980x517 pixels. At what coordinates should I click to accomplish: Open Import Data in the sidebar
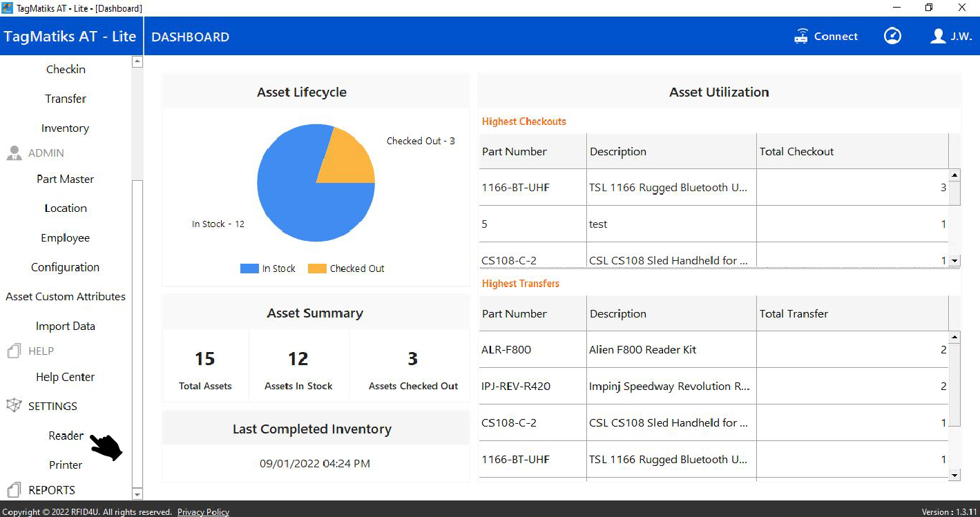tap(65, 326)
